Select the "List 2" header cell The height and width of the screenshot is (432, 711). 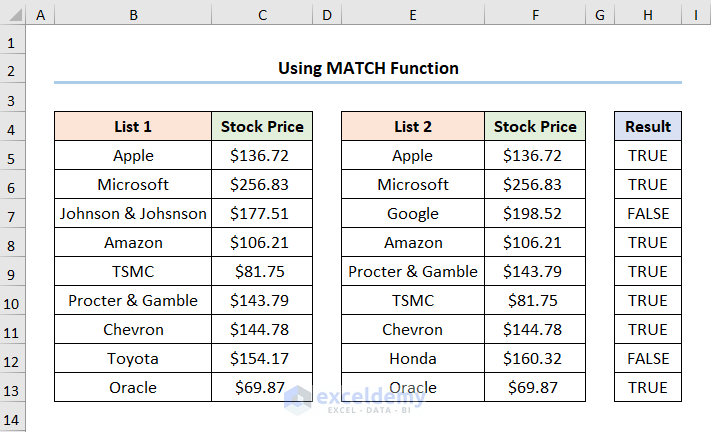tap(413, 127)
